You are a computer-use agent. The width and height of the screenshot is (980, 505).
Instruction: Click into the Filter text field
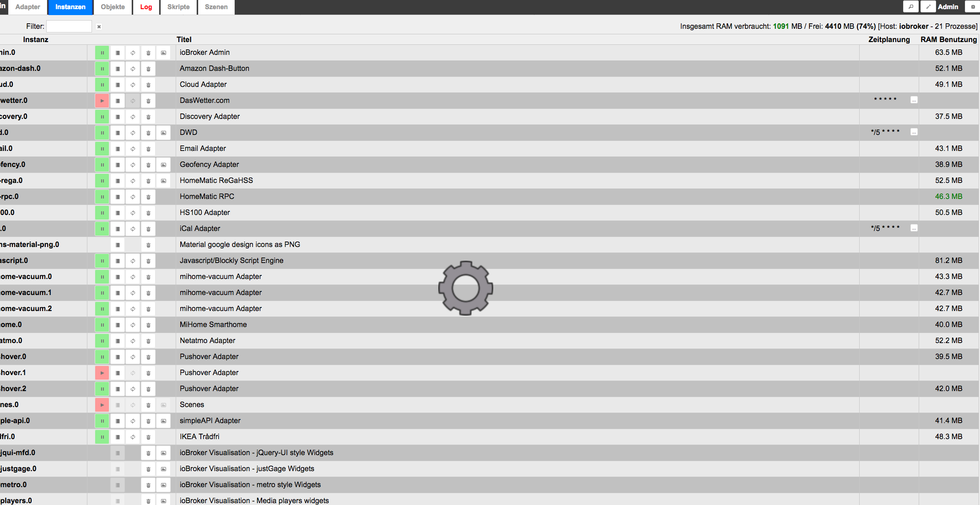click(69, 27)
